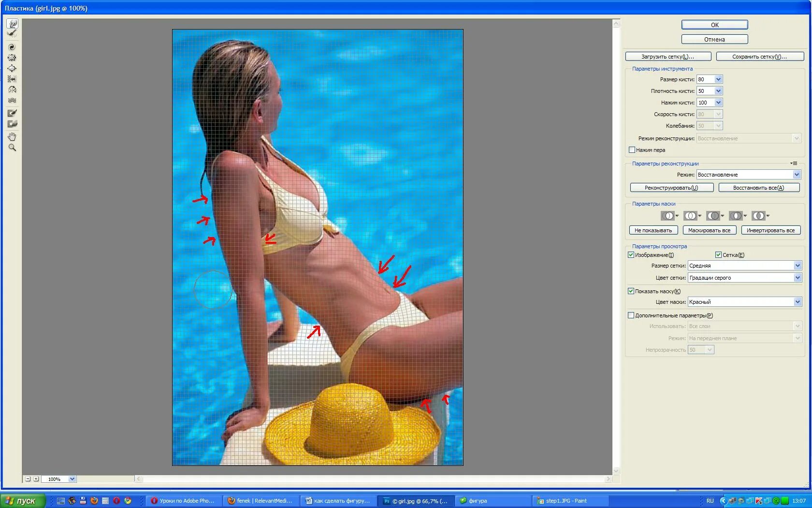Select the Push Left tool
The width and height of the screenshot is (812, 508).
[12, 79]
